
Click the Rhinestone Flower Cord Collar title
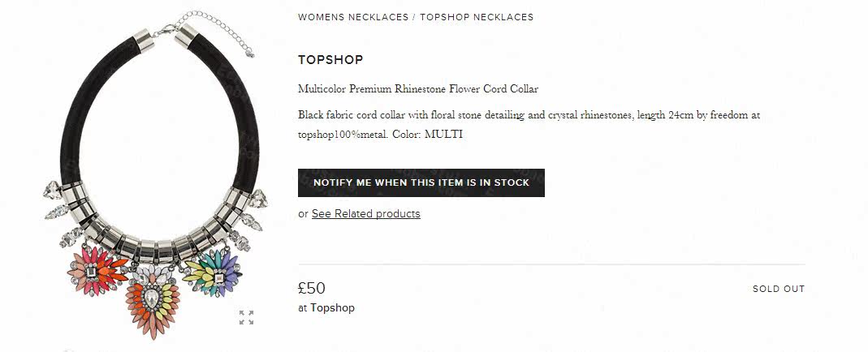(418, 89)
